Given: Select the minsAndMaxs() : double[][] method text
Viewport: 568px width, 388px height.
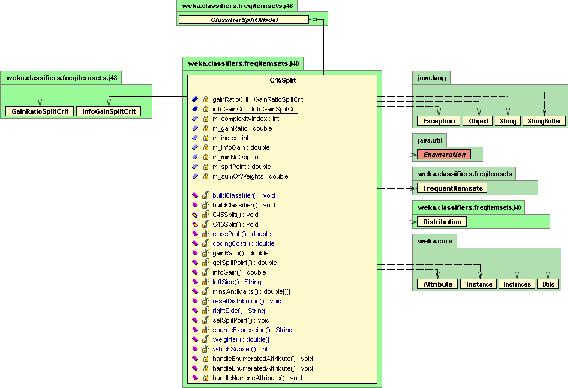Looking at the screenshot, I should pyautogui.click(x=251, y=291).
